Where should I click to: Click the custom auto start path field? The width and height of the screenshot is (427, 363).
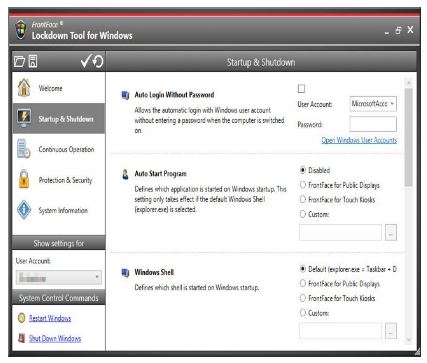340,232
